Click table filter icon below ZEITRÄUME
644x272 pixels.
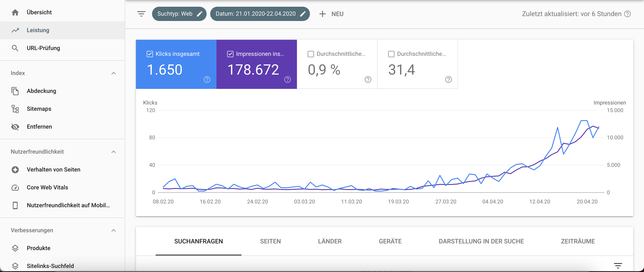click(618, 266)
